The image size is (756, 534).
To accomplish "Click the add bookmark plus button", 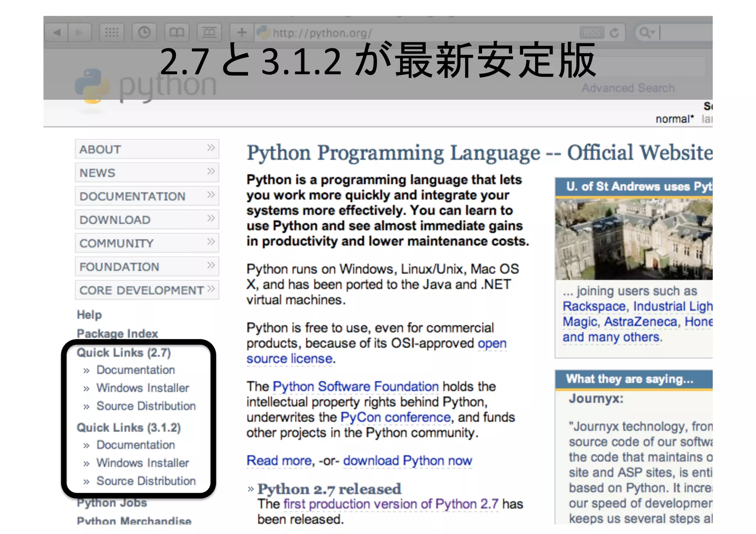I will [x=242, y=33].
